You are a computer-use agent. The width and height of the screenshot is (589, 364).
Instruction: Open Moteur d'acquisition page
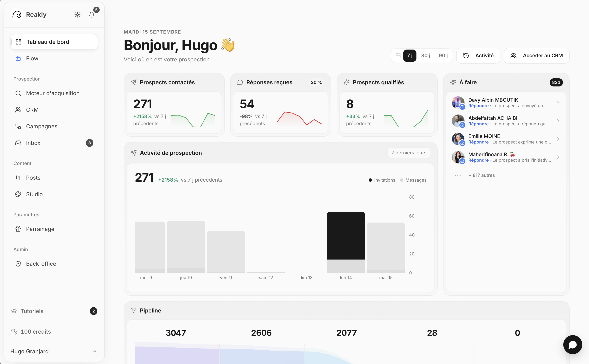[x=54, y=93]
